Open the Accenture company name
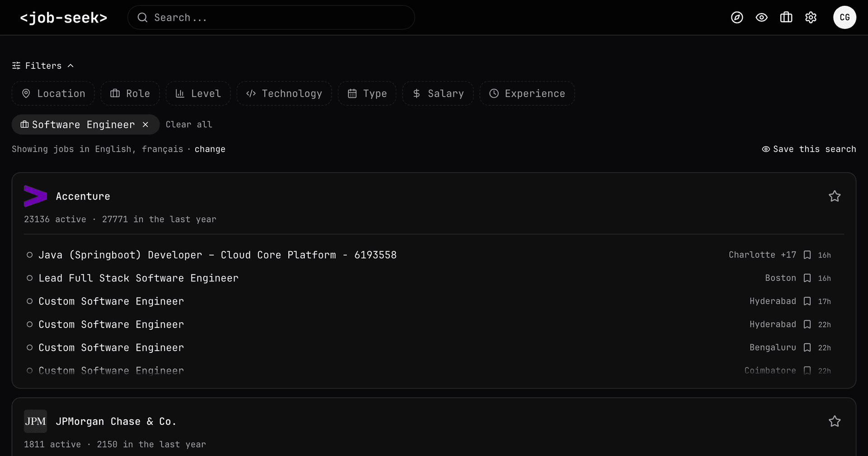 [x=83, y=196]
